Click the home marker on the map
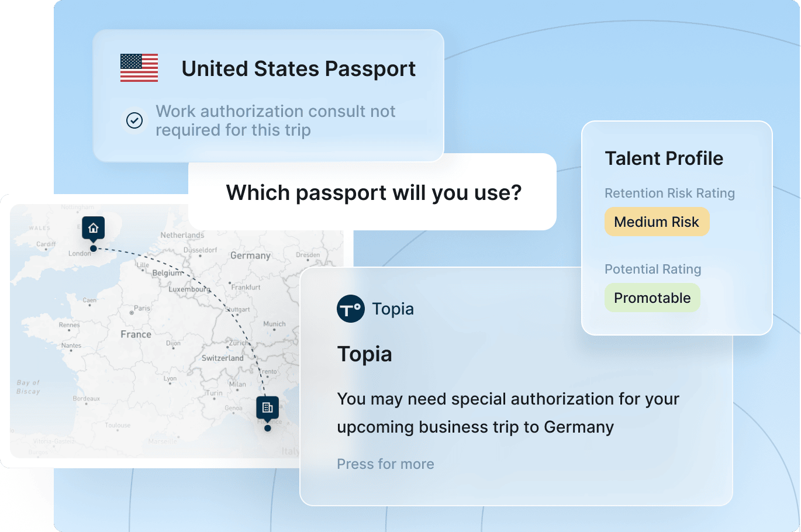This screenshot has height=532, width=801. 94,228
